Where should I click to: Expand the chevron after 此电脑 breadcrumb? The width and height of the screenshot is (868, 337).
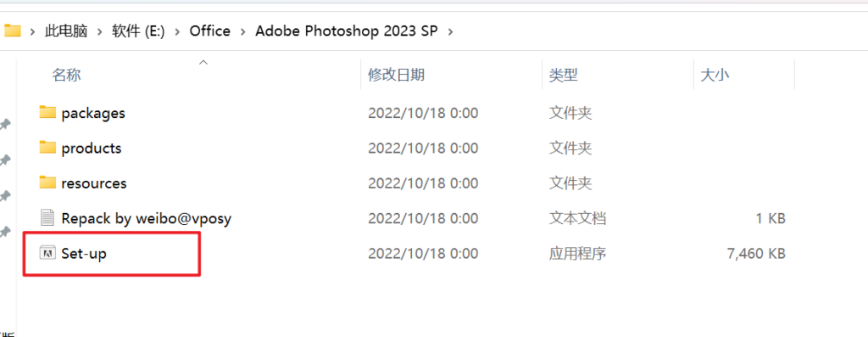[100, 31]
